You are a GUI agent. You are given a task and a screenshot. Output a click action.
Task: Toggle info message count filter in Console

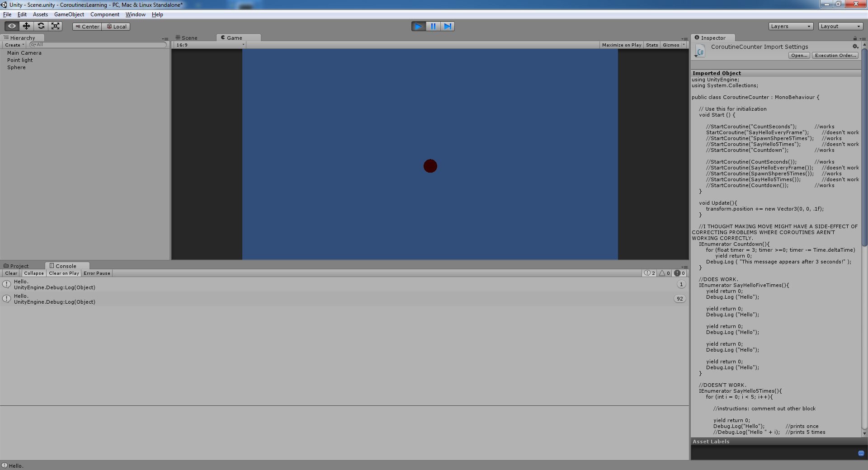click(x=650, y=273)
